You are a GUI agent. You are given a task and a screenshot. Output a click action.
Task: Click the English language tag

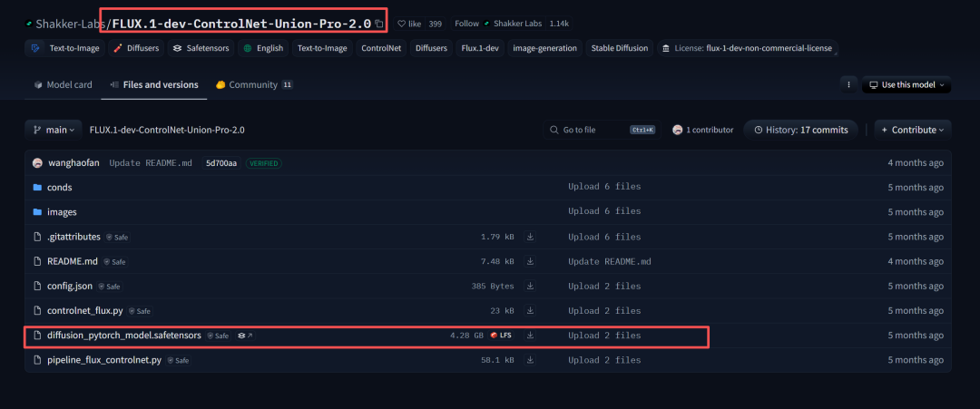coord(263,48)
